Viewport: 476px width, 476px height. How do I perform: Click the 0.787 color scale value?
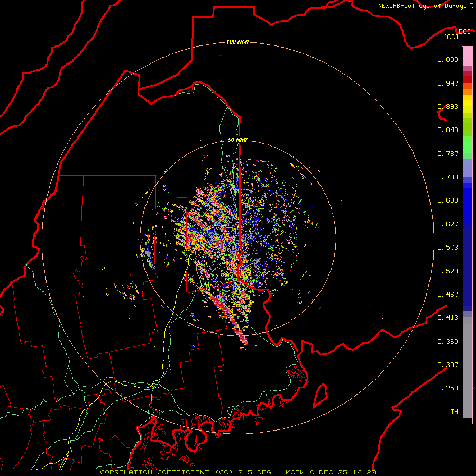(x=448, y=153)
